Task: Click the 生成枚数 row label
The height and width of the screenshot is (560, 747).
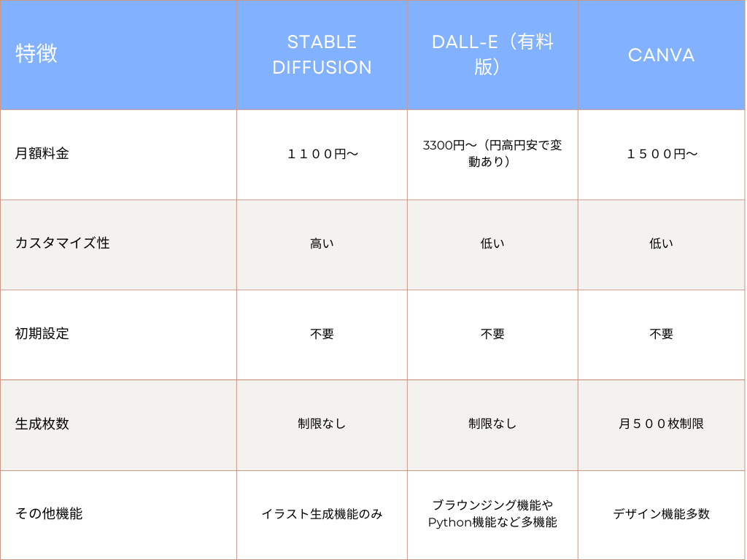Action: pos(42,424)
